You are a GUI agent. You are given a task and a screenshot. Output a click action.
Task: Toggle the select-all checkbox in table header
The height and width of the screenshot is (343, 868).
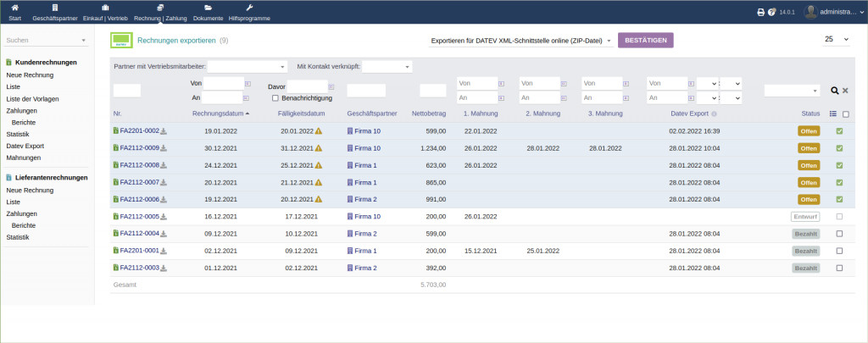click(x=845, y=113)
